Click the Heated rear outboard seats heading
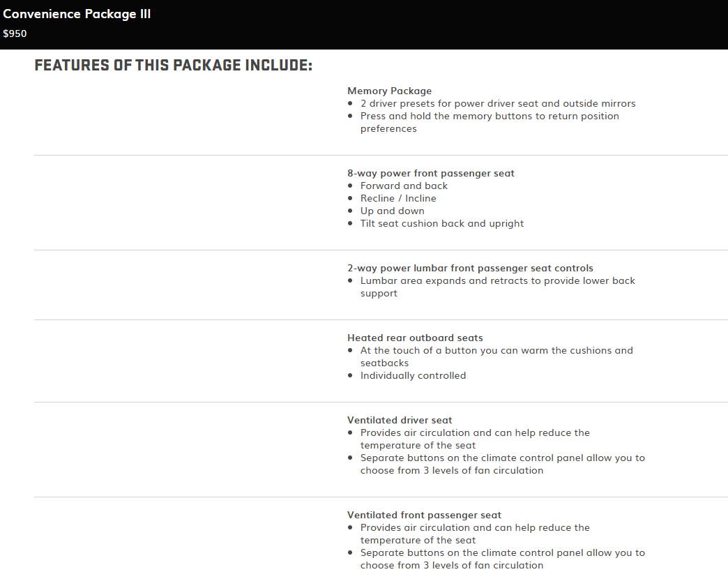Screen dimensions: 728x572 [x=415, y=338]
